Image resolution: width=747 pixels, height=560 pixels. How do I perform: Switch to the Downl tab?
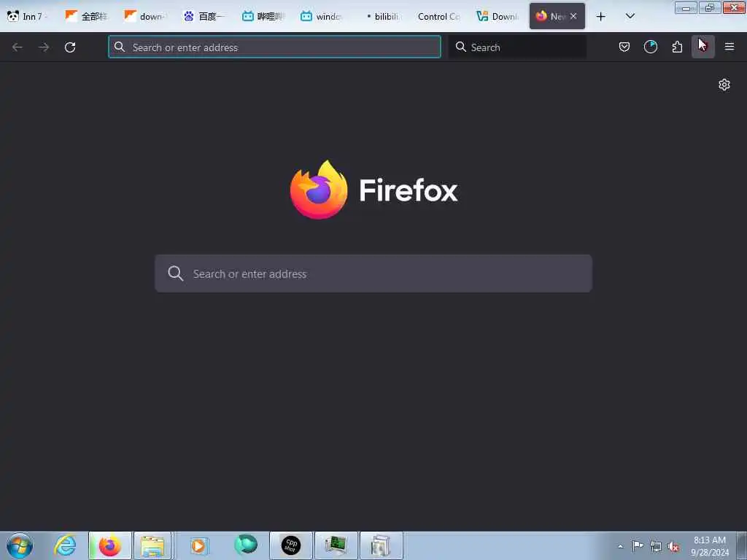click(498, 16)
